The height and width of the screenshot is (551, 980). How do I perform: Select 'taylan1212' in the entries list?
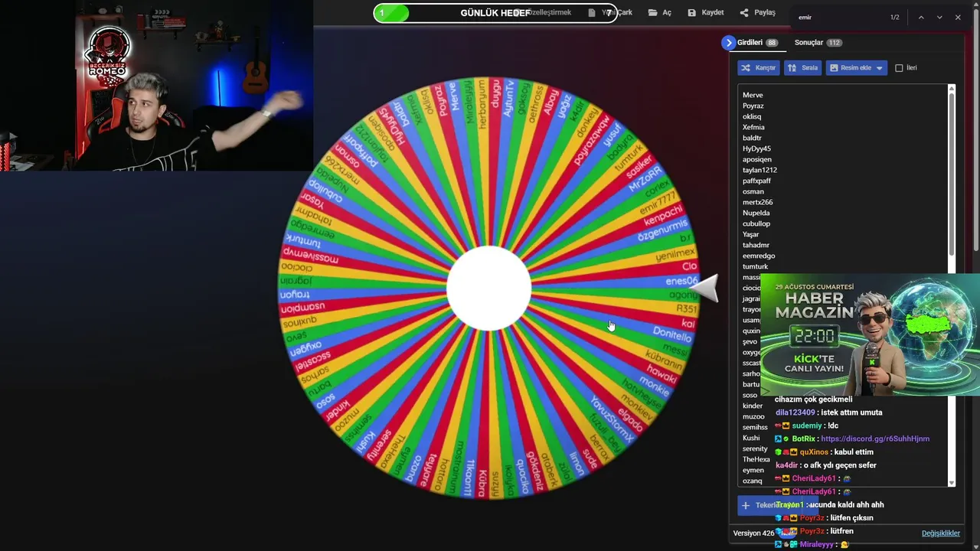click(759, 171)
